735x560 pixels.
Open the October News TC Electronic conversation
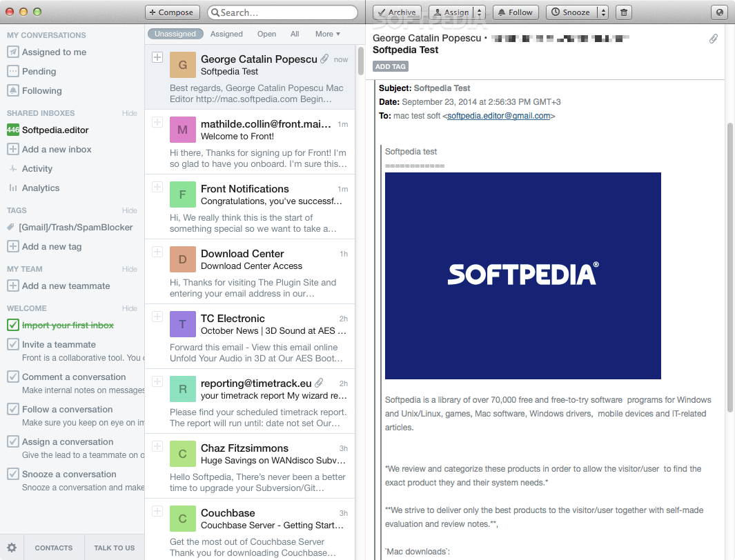click(x=250, y=337)
